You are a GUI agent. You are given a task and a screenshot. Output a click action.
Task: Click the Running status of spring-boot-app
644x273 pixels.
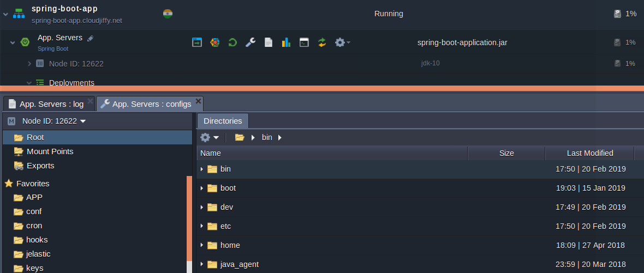(x=389, y=14)
